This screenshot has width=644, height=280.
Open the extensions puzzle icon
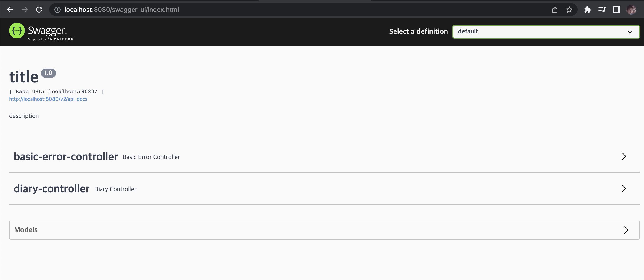coord(587,10)
